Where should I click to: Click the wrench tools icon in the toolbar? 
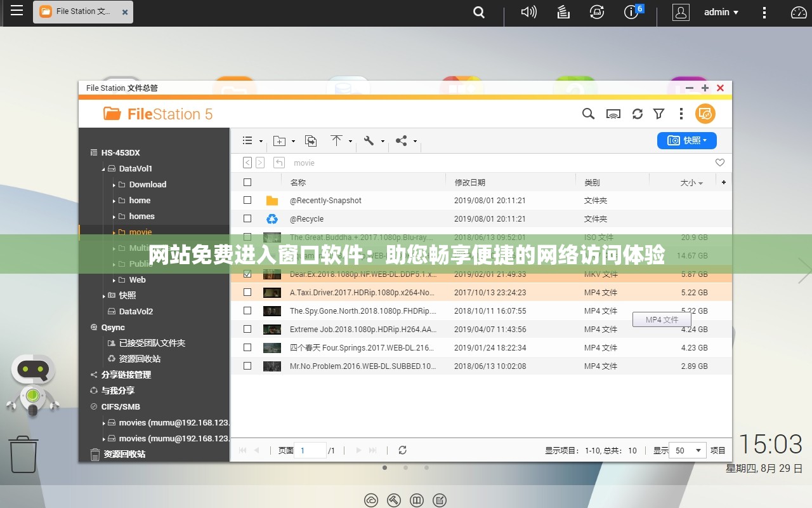[x=368, y=141]
